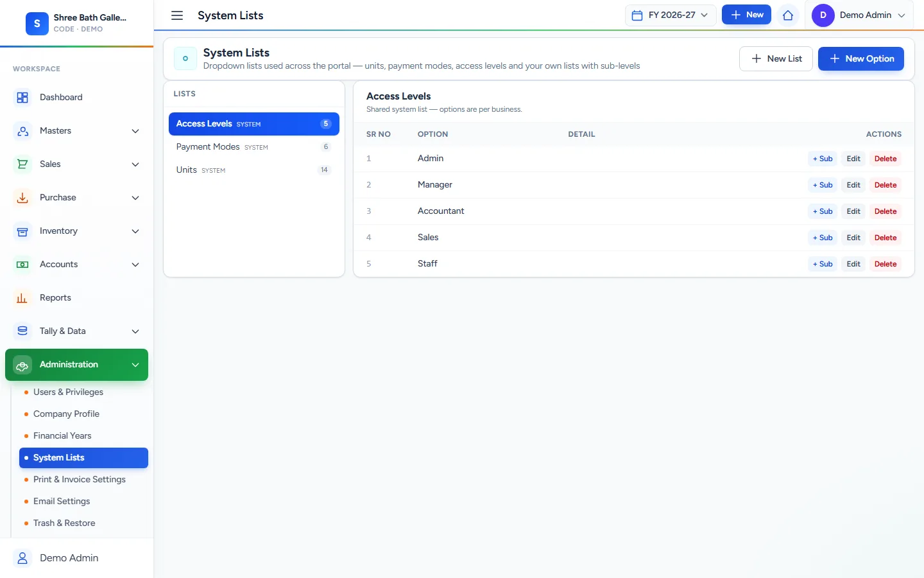Open Email Settings submenu item
This screenshot has height=578, width=924.
coord(83,502)
